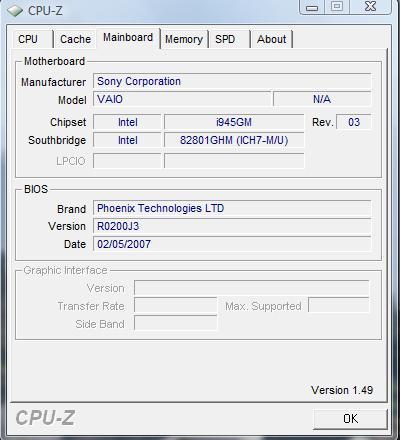
Task: Select the Memory tab
Action: [184, 39]
